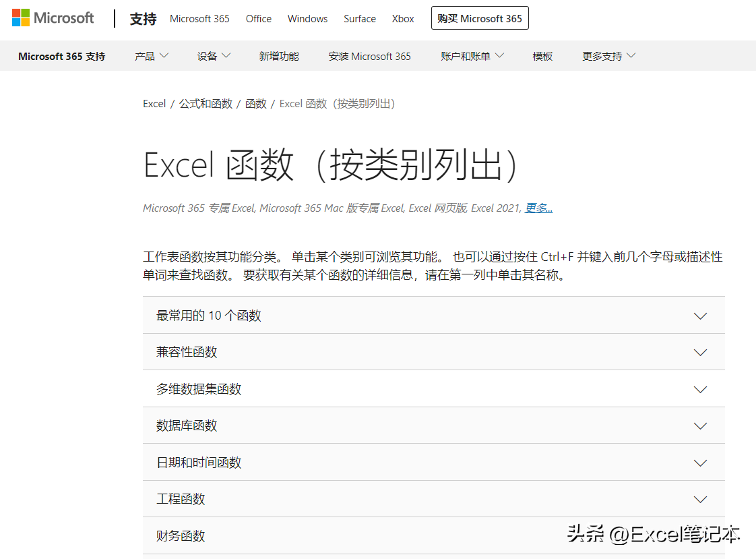Click the Excel breadcrumb link
Screen dimensions: 756x559
click(x=154, y=104)
